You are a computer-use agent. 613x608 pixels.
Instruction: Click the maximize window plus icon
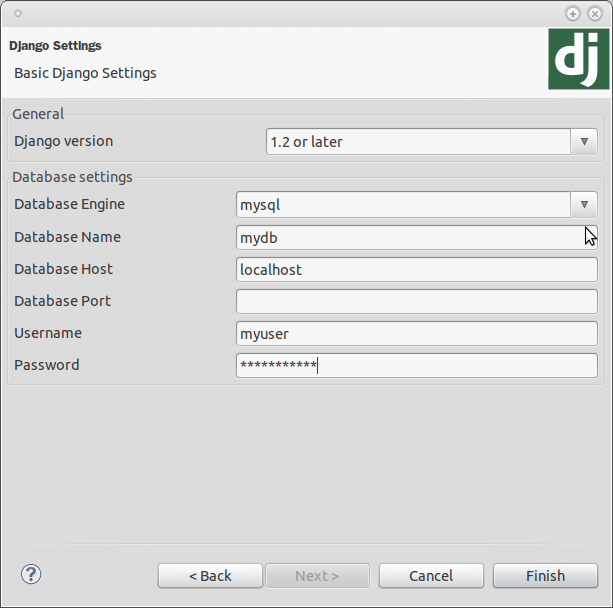point(573,14)
